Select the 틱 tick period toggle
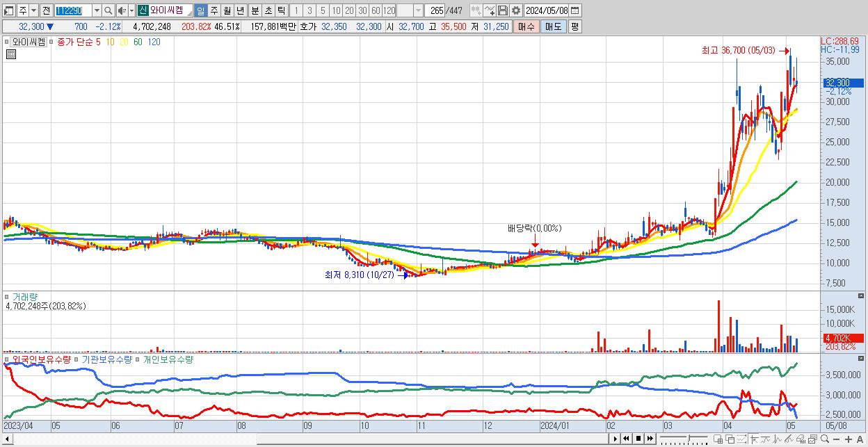The width and height of the screenshot is (868, 447). (281, 10)
